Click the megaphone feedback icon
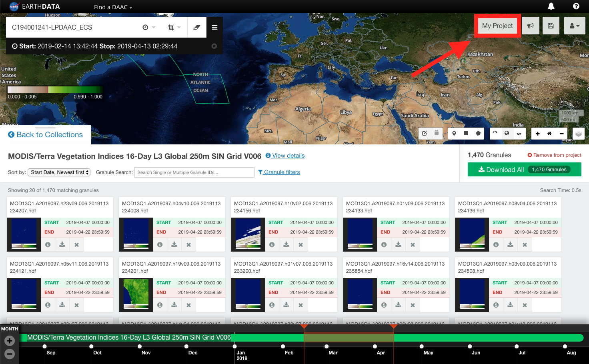This screenshot has width=589, height=364. 531,26
